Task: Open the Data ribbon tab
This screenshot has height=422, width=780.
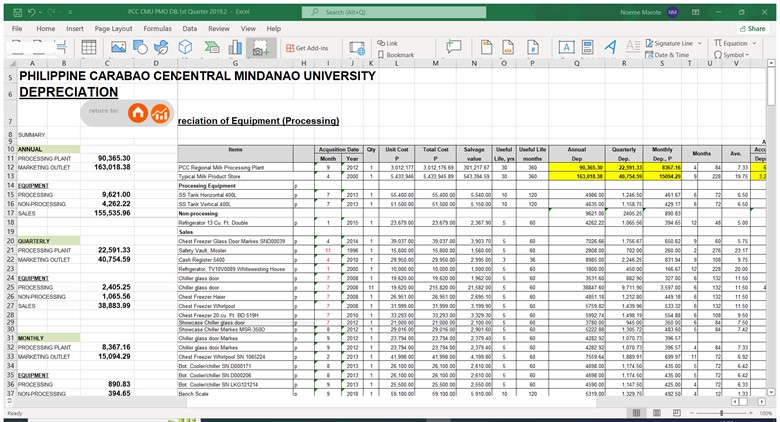Action: 190,28
